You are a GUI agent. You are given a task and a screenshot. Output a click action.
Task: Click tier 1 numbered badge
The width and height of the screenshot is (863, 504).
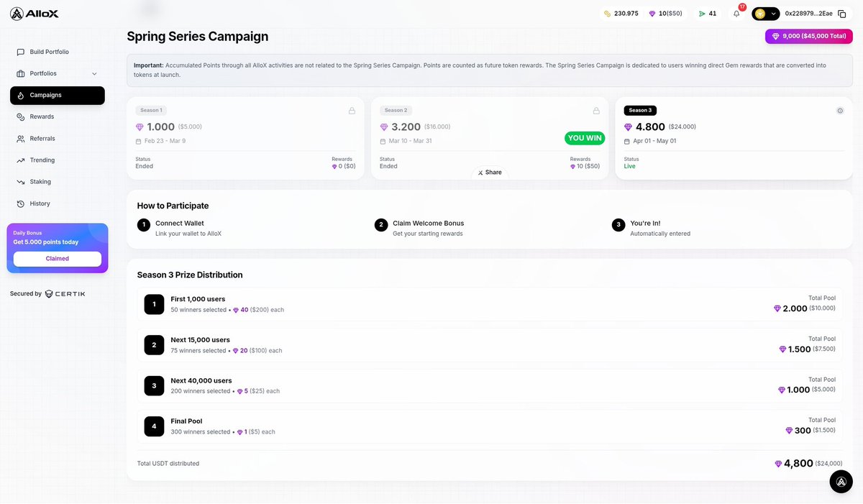(x=154, y=304)
